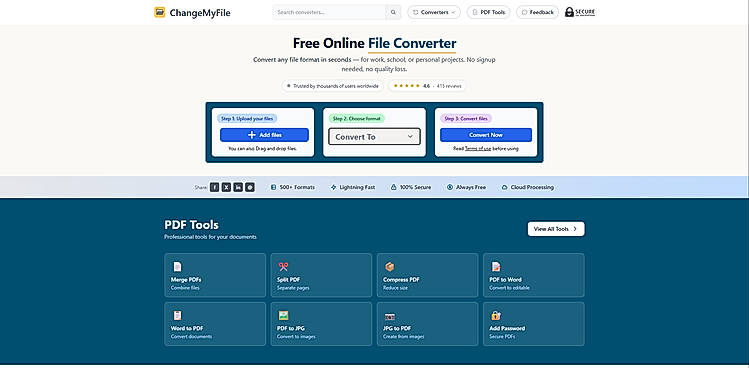
Task: Open the Feedback menu item
Action: [x=537, y=12]
